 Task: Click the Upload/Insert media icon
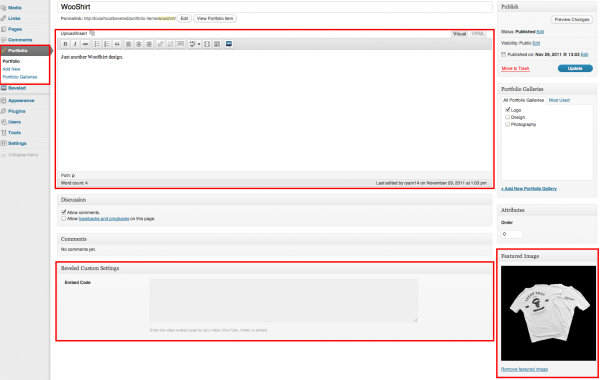pos(92,33)
